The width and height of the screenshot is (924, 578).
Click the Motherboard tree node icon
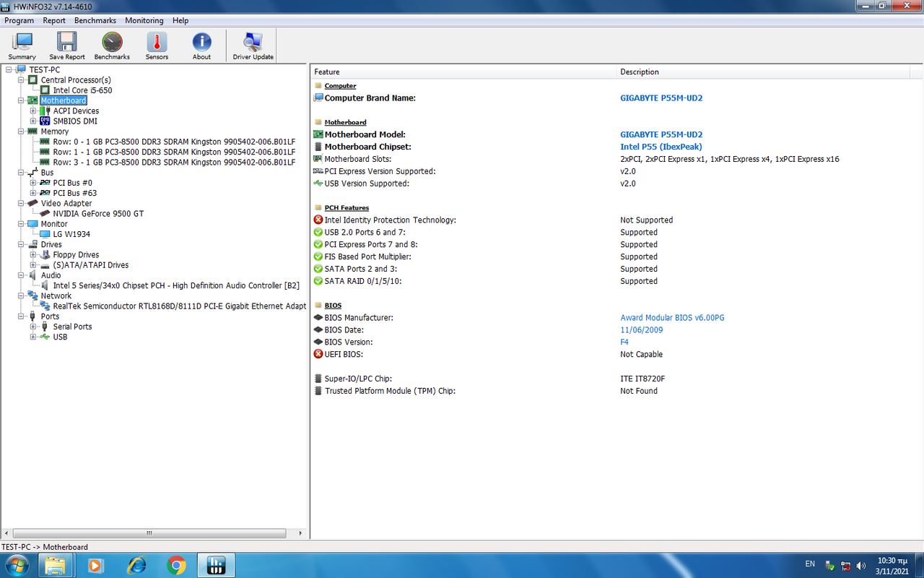click(x=32, y=100)
